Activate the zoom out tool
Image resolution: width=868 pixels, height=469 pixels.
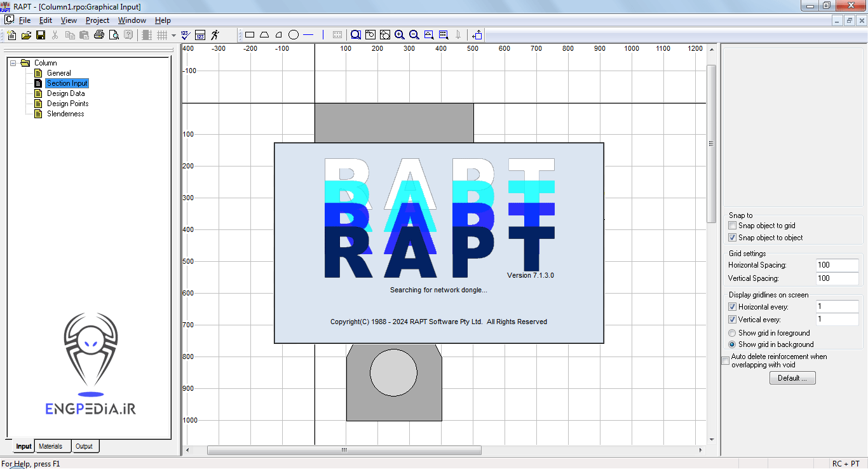(414, 35)
